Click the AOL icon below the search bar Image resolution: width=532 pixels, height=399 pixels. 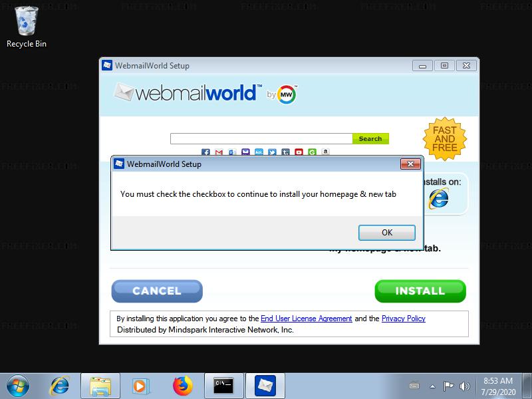259,152
